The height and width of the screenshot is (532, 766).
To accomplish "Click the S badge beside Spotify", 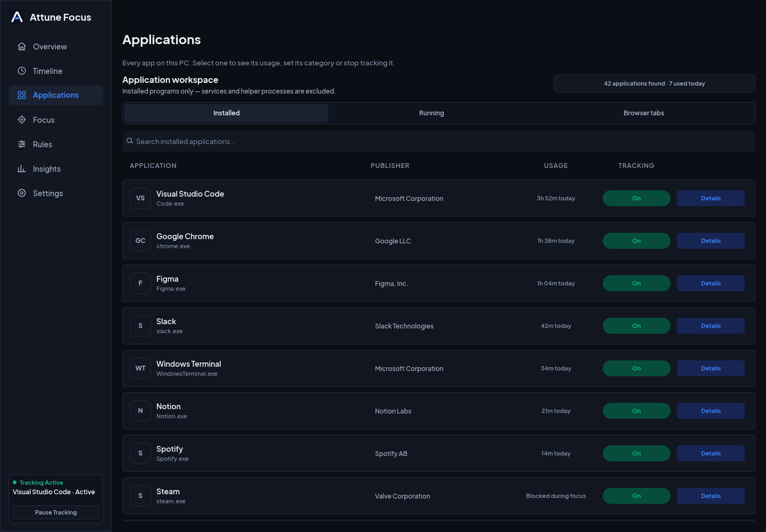I will point(140,453).
